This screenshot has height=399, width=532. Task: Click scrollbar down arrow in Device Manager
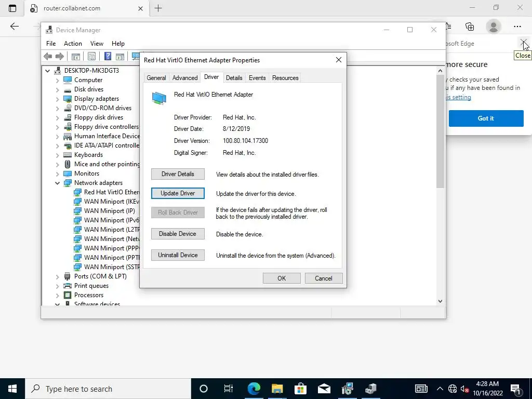coord(440,301)
